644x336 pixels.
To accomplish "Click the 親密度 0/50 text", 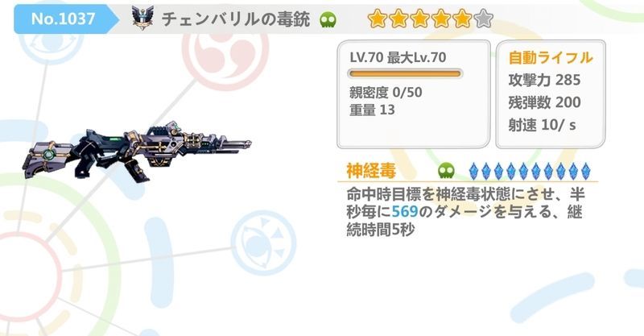I will click(x=386, y=92).
